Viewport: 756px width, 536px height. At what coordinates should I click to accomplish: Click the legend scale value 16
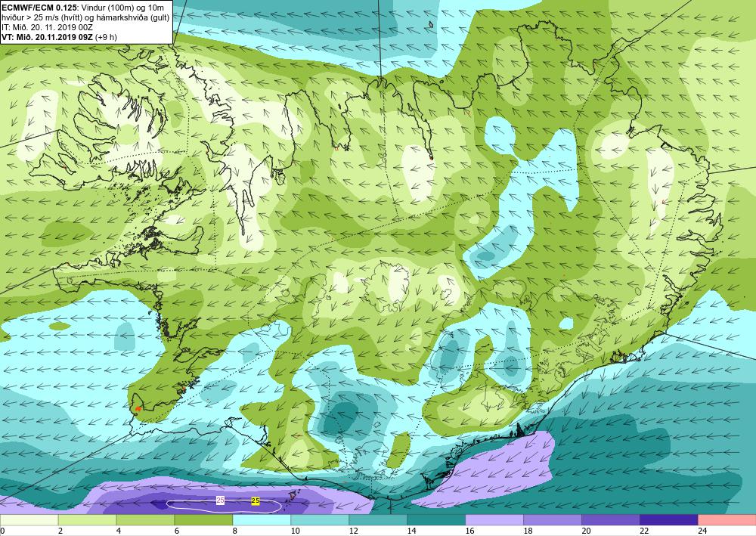(x=469, y=531)
